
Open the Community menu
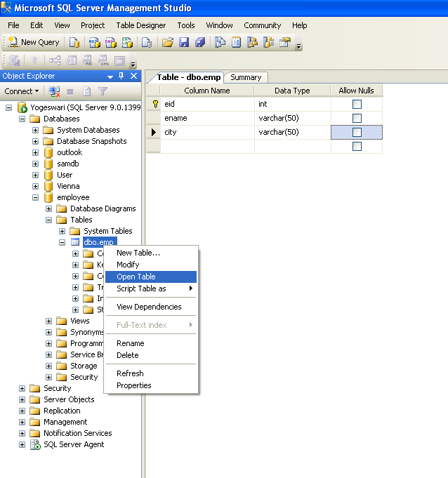263,25
